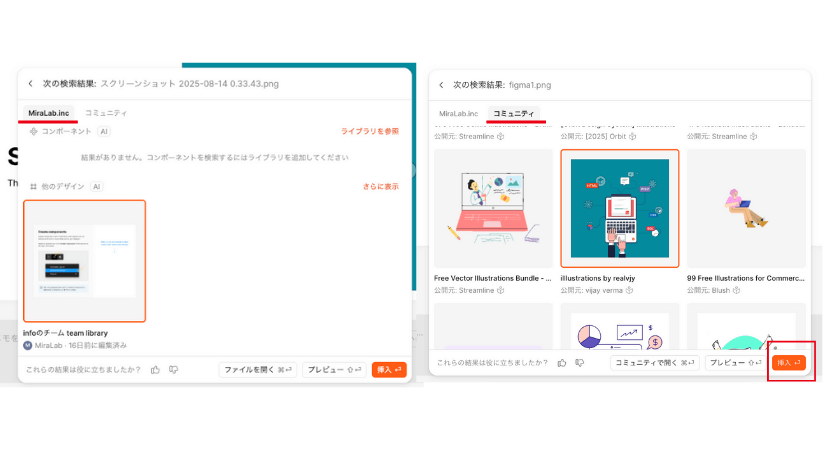This screenshot has height=450, width=830.
Task: Switch to コミュニティ tab in left panel
Action: pyautogui.click(x=106, y=113)
